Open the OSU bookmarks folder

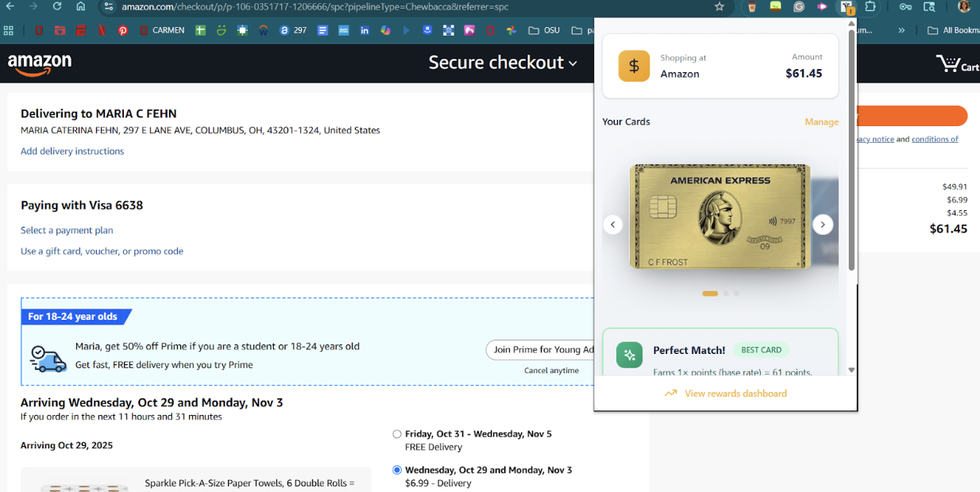point(544,30)
